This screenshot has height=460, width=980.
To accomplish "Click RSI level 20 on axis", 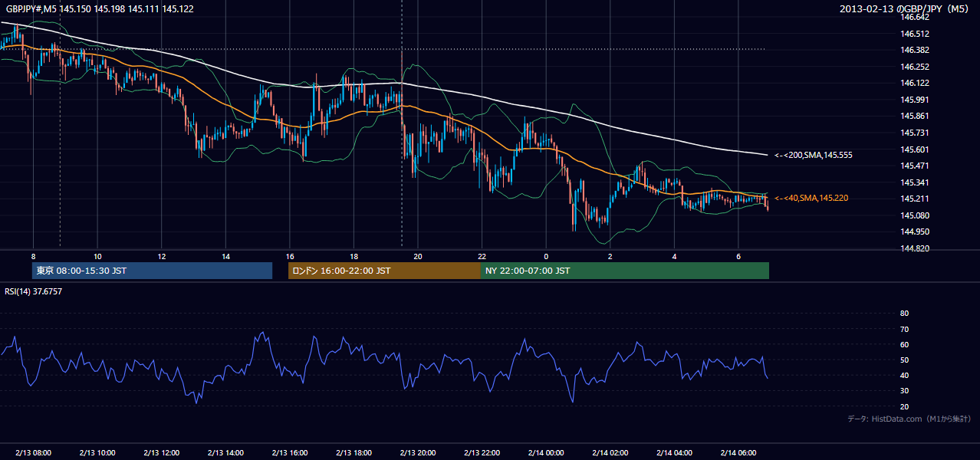I will point(904,406).
